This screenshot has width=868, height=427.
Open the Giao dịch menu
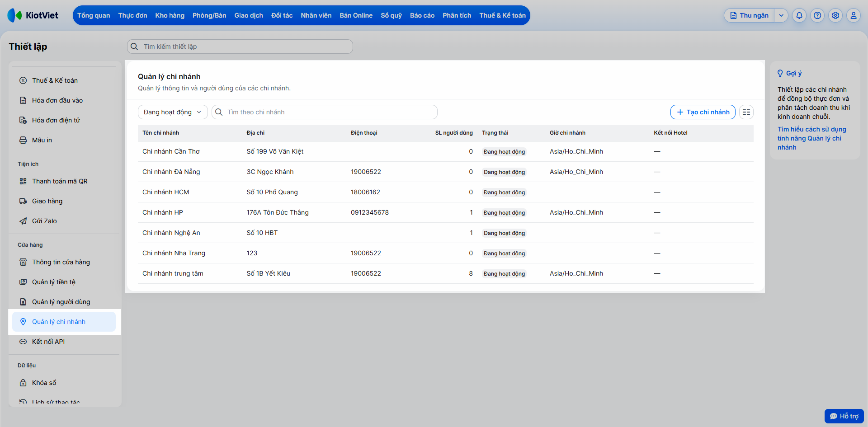click(249, 15)
